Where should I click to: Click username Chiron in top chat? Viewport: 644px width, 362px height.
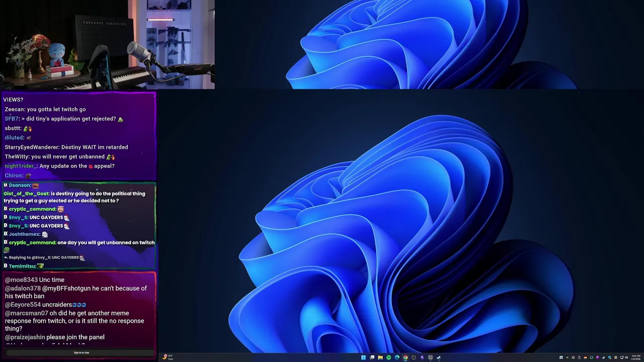pos(14,175)
